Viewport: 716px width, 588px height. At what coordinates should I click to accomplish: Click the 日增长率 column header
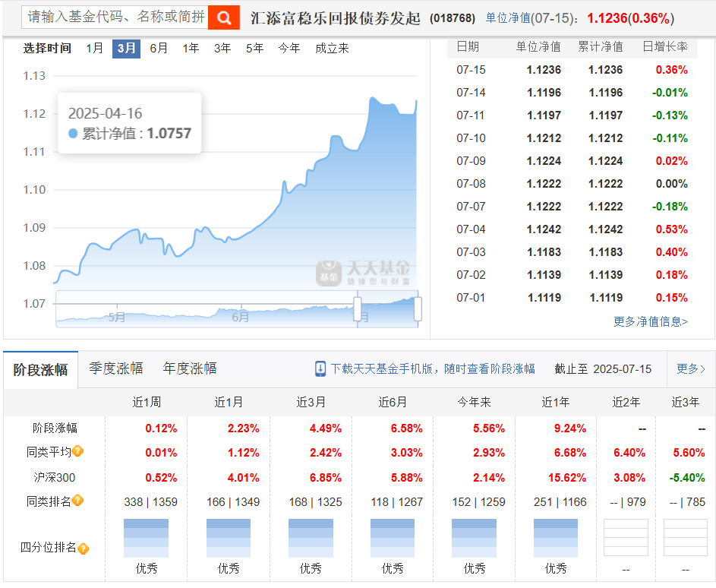click(665, 46)
